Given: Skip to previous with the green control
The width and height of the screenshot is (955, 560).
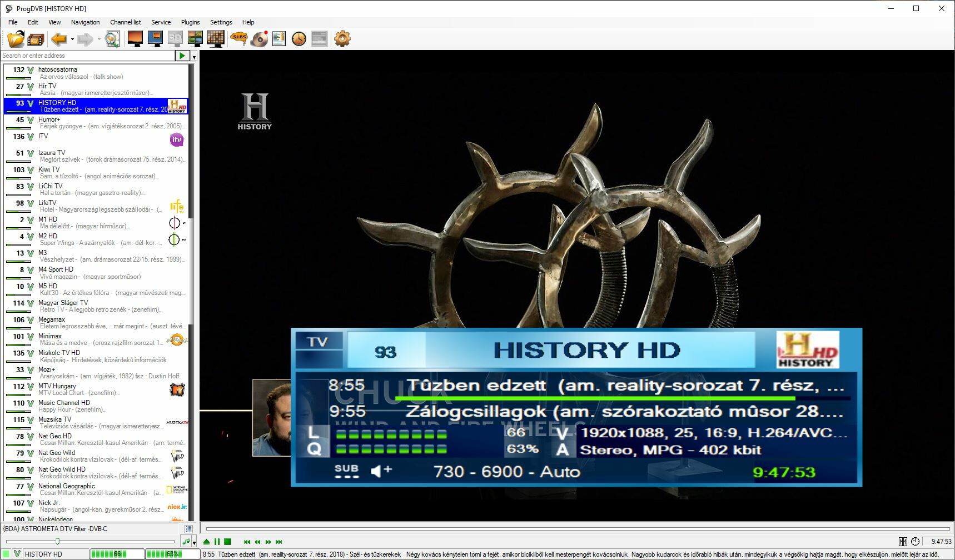Looking at the screenshot, I should click(247, 542).
